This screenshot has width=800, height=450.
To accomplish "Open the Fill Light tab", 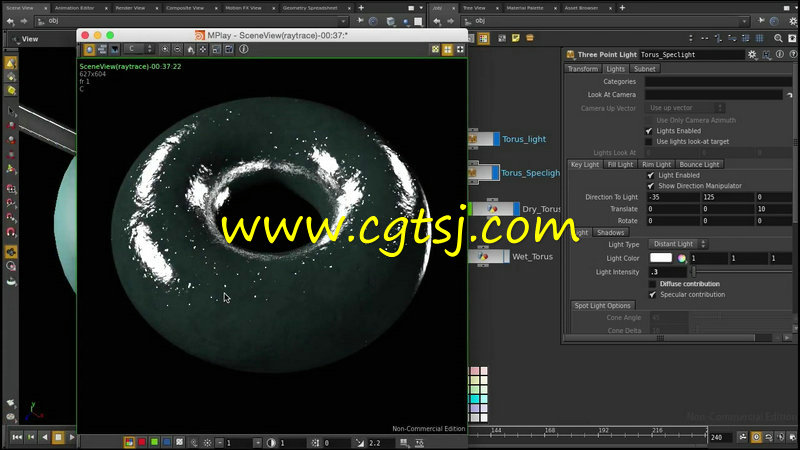I will [620, 164].
